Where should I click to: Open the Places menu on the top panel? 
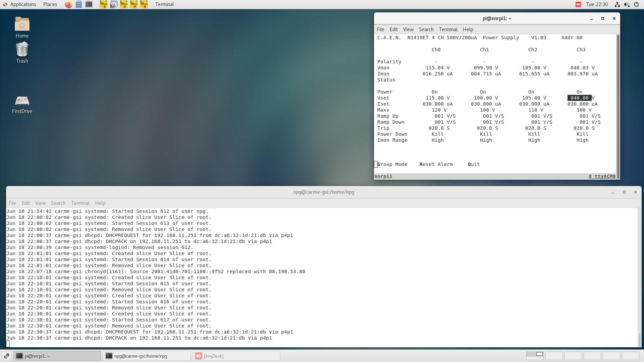click(50, 4)
